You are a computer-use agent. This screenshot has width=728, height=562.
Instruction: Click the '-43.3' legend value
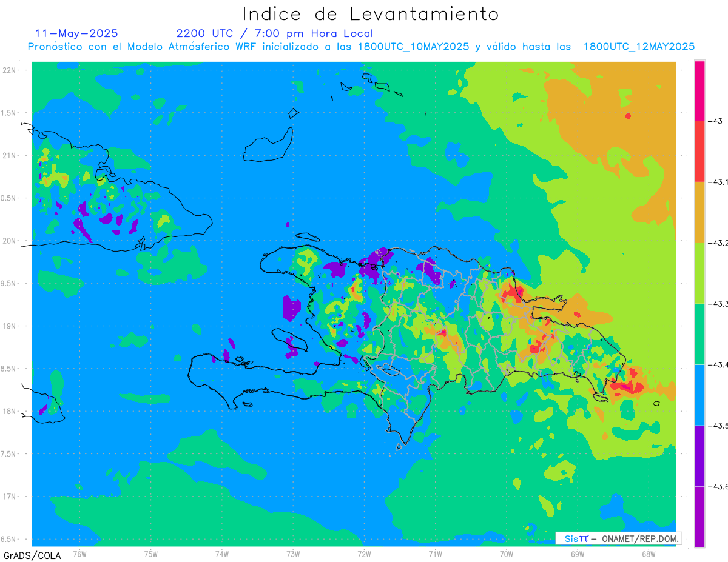point(718,304)
